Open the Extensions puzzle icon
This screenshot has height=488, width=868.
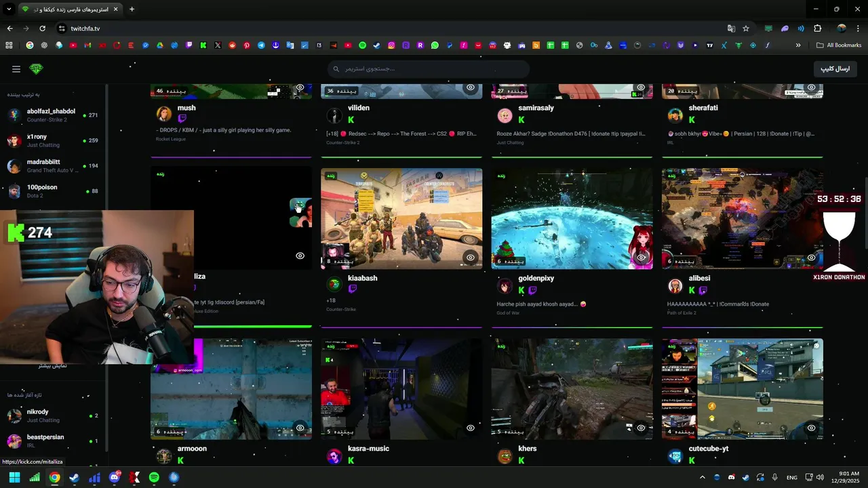click(x=817, y=28)
